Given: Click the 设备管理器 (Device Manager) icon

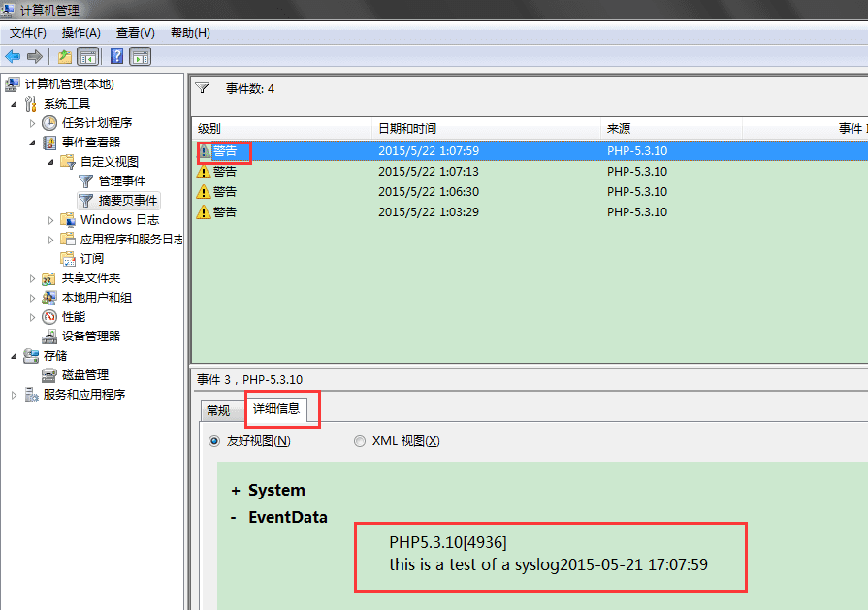Looking at the screenshot, I should (x=48, y=336).
